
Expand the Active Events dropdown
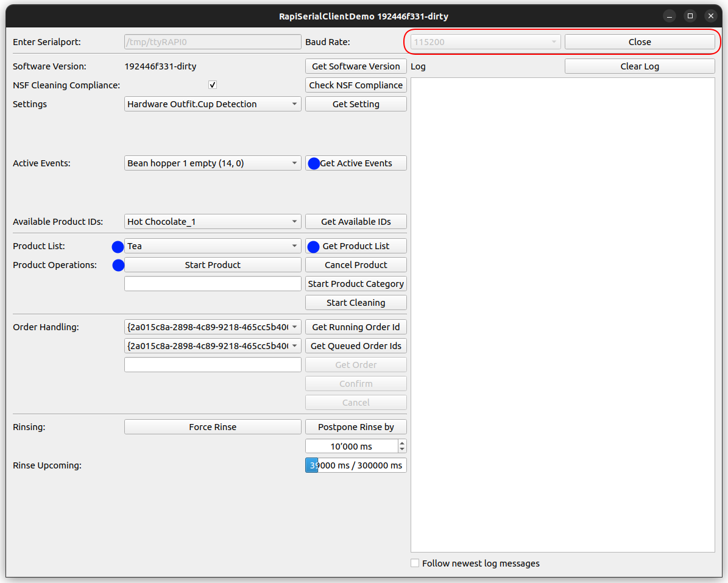(x=213, y=163)
